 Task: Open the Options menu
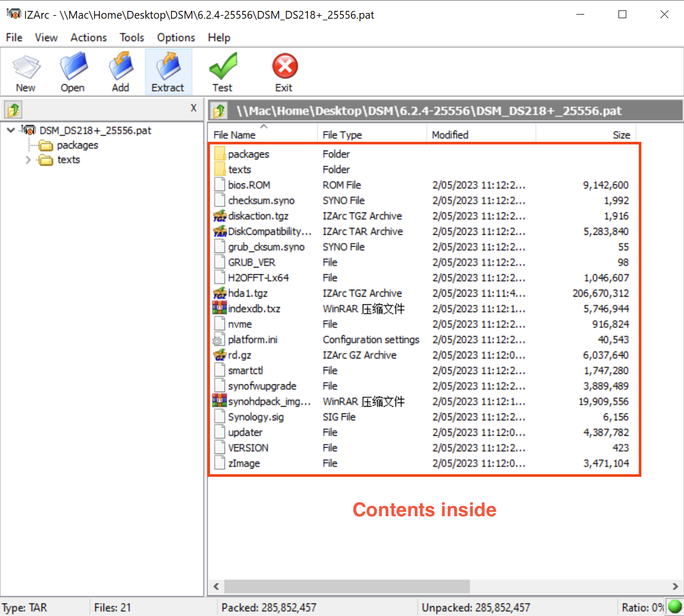coord(176,37)
